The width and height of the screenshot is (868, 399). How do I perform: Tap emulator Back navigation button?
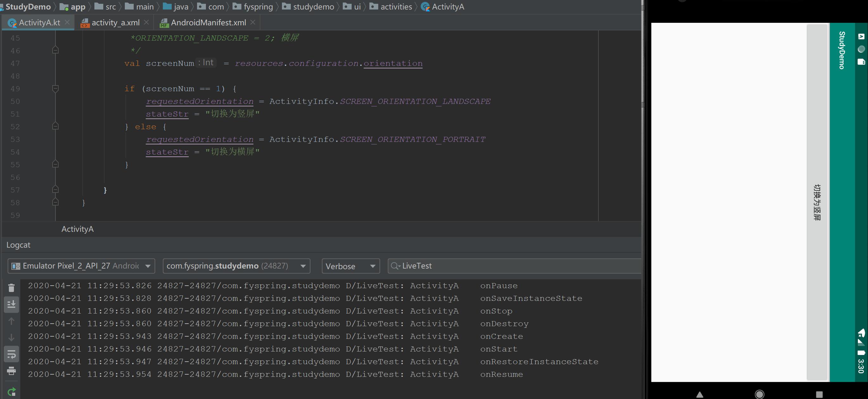700,394
